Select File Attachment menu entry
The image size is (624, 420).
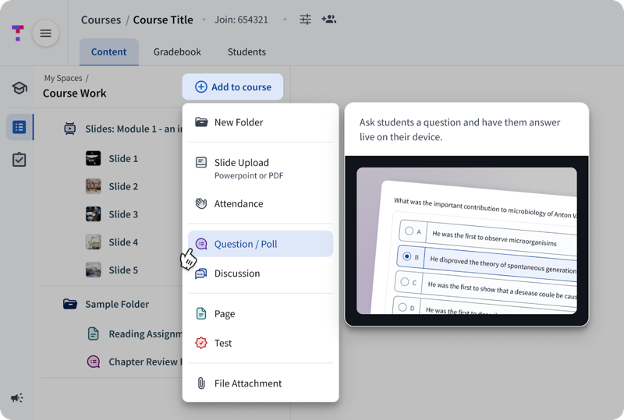(260, 383)
